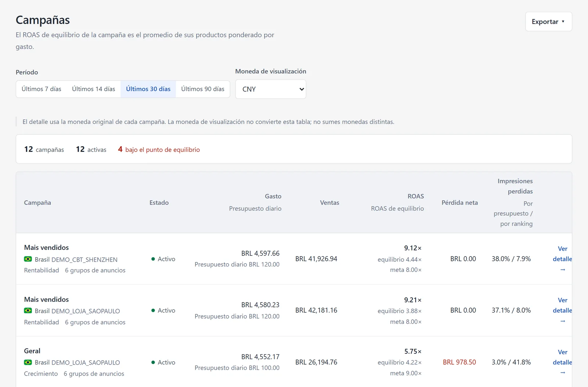
Task: Select the Últimos 14 días period
Action: (94, 89)
